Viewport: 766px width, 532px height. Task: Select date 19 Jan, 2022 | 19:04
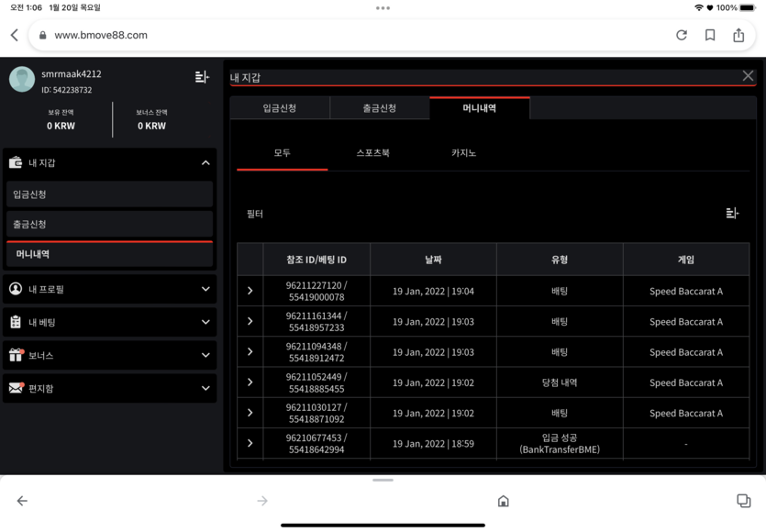[433, 291]
